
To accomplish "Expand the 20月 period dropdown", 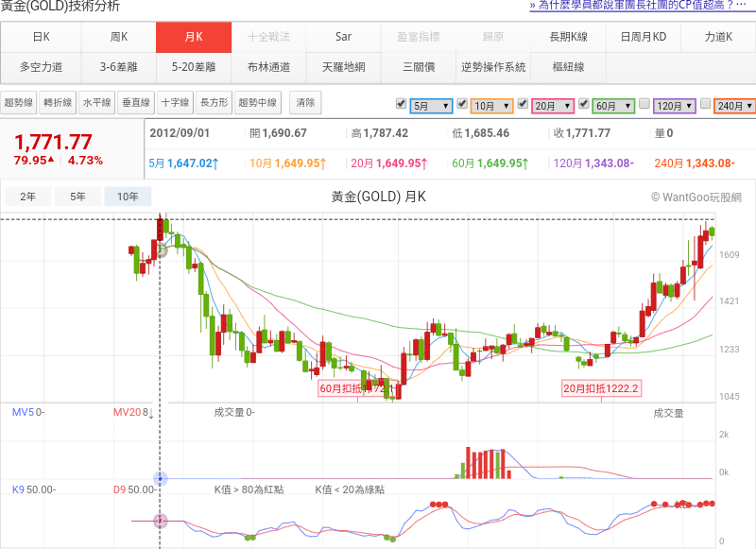I will coord(553,106).
